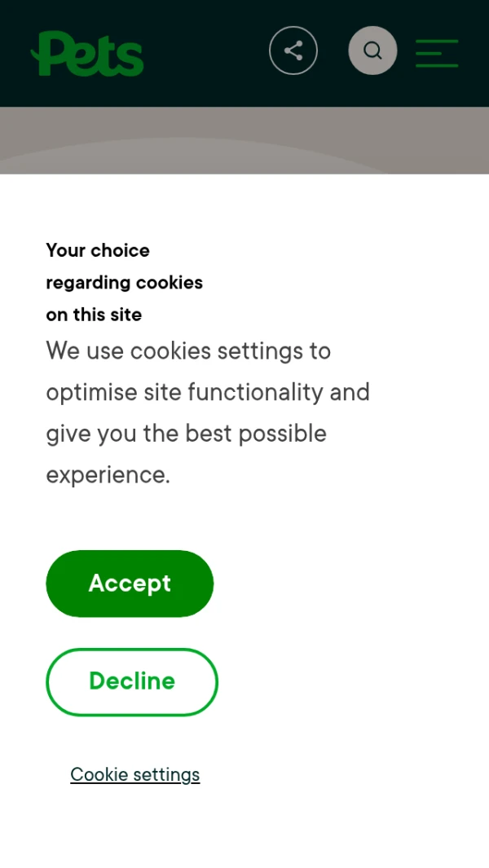Click the "on this site" heading line
Viewport: 489px width, 868px height.
point(94,315)
